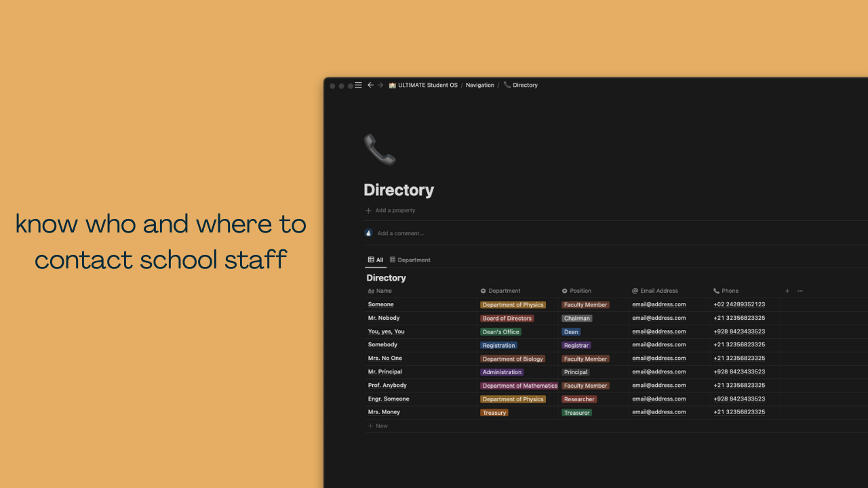Click the user avatar beside comment box
The height and width of the screenshot is (488, 868).
(x=369, y=233)
